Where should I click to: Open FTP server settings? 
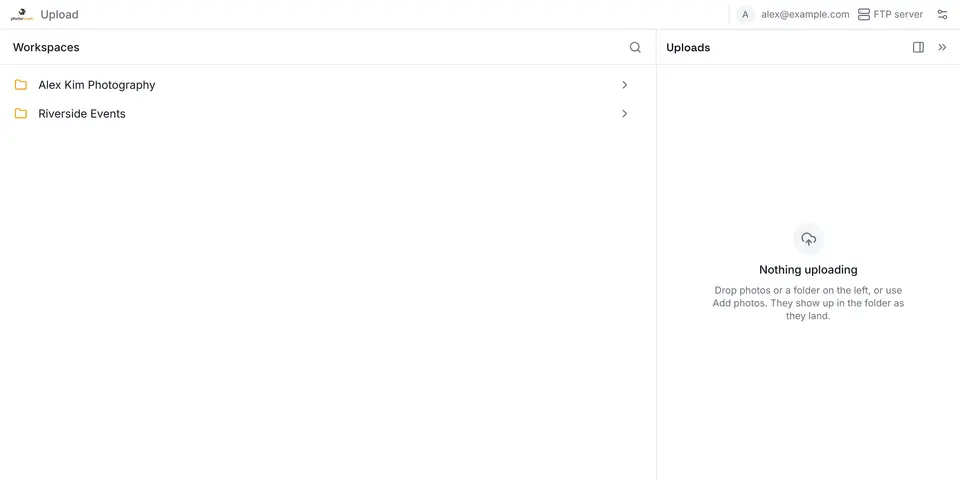(x=890, y=15)
